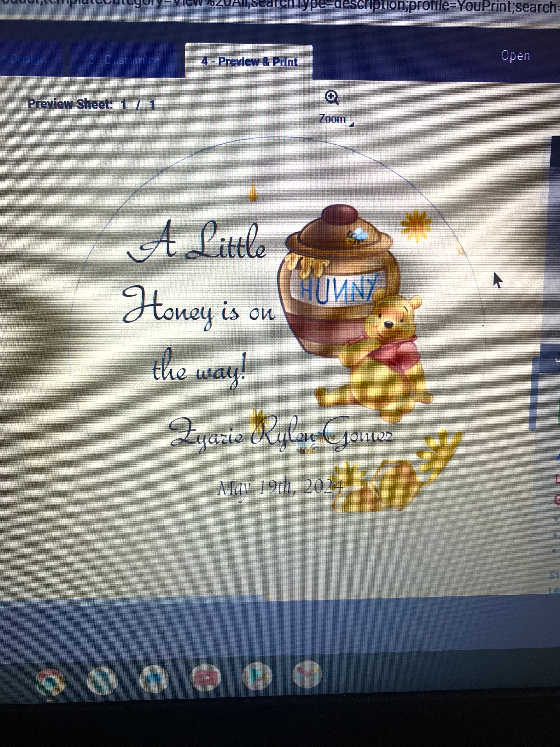
Task: Click the browser address bar URL
Action: pos(280,7)
